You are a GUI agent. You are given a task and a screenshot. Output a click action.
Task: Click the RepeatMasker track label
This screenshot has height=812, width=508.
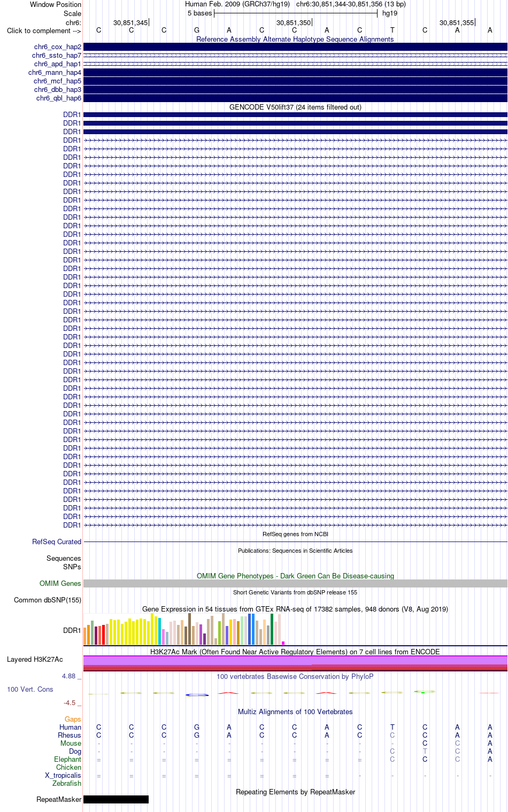point(59,799)
